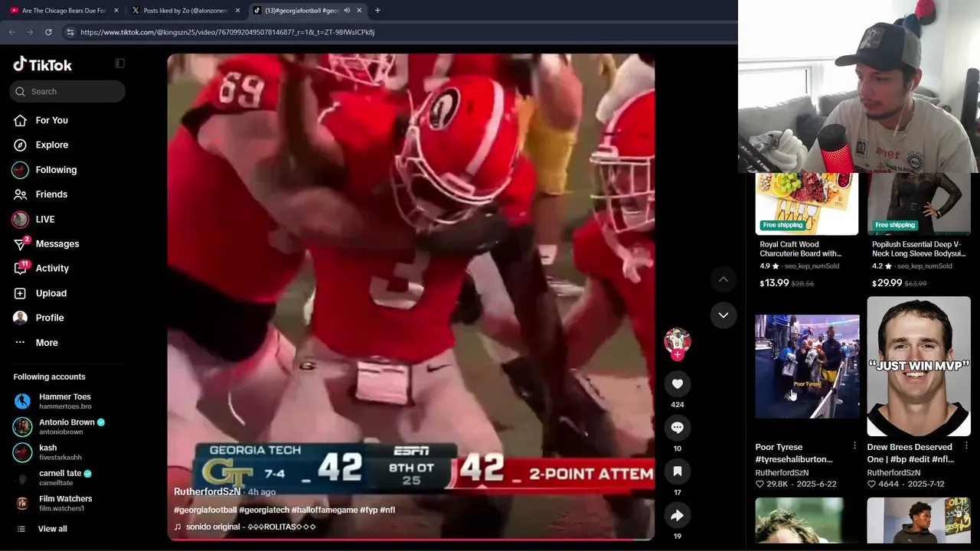Open a new browser tab

click(x=377, y=11)
